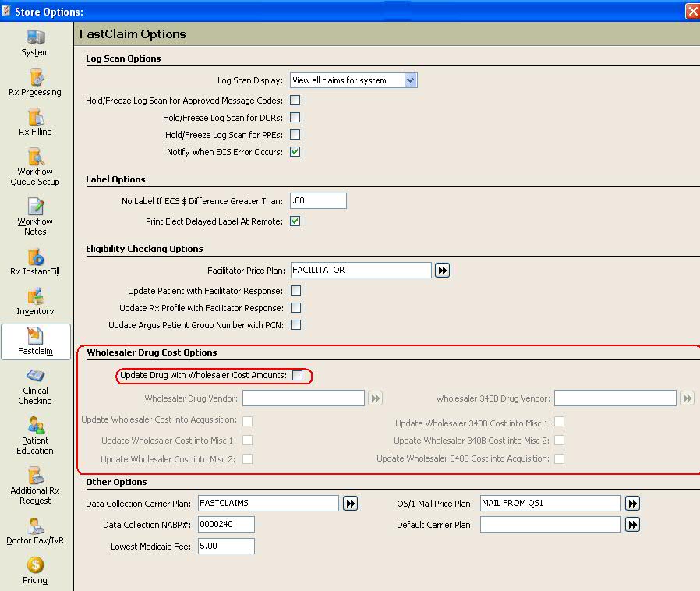The image size is (700, 591).
Task: Check Update Wholesaler Cost into Misc 2
Action: point(247,459)
